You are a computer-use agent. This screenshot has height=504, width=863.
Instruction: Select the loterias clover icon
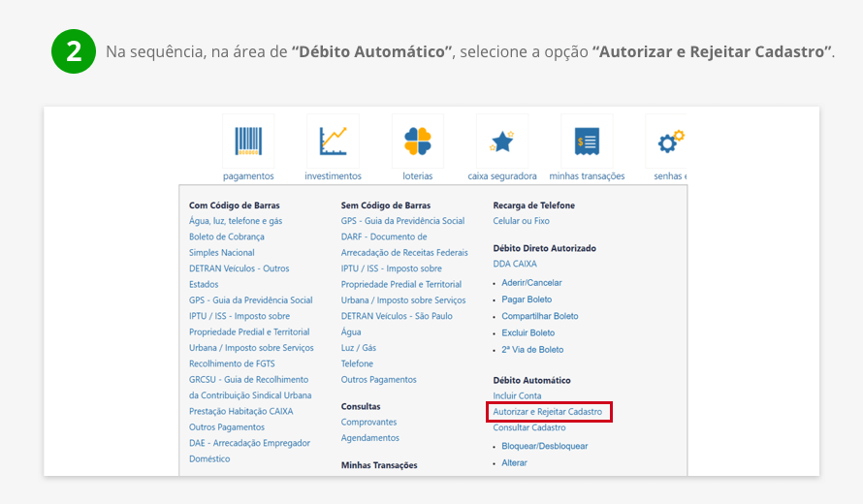418,142
